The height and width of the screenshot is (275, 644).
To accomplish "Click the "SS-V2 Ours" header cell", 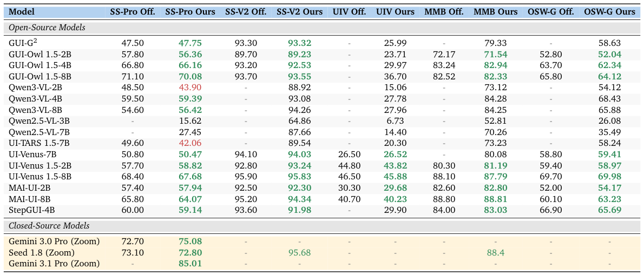I will (x=299, y=12).
